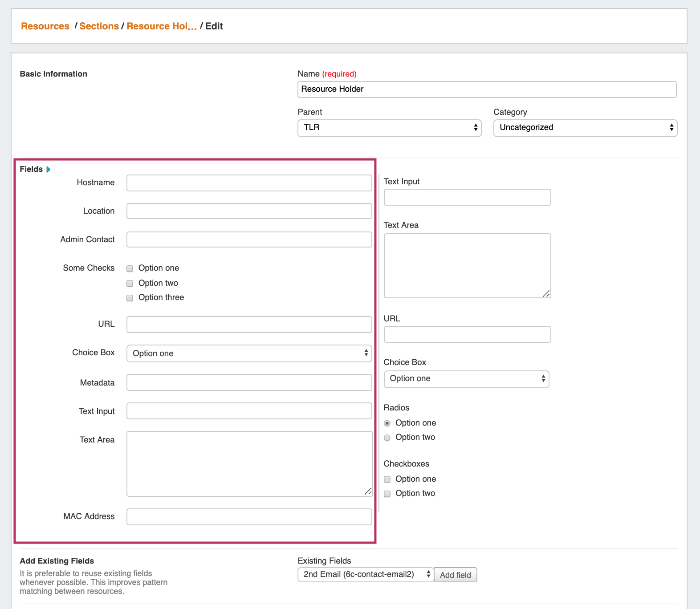700x609 pixels.
Task: Focus the MAC Address text field
Action: click(x=249, y=517)
